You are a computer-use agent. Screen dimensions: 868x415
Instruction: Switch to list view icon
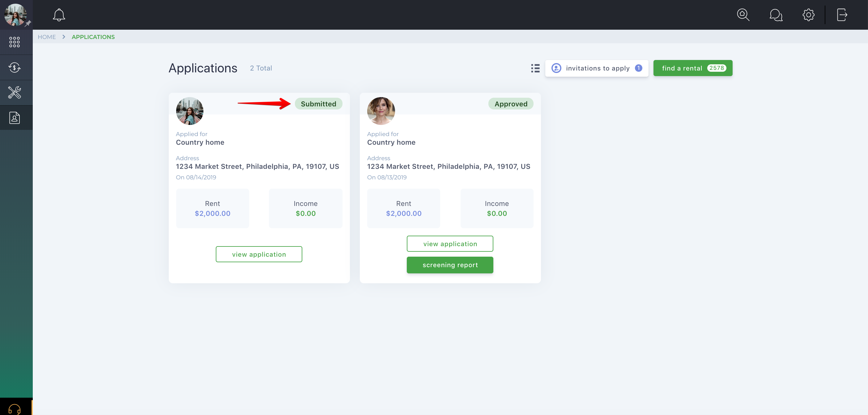pos(535,68)
